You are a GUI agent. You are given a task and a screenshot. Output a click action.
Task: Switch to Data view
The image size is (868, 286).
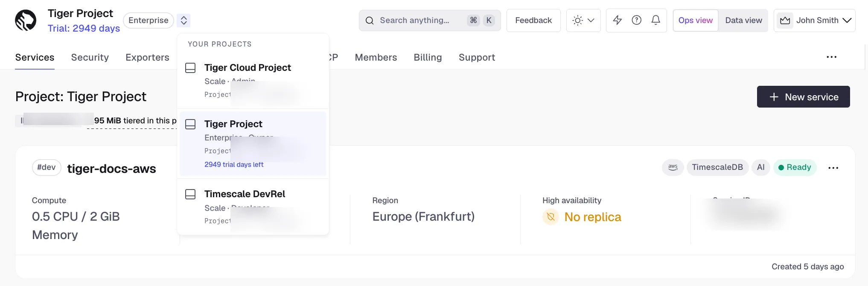(743, 20)
